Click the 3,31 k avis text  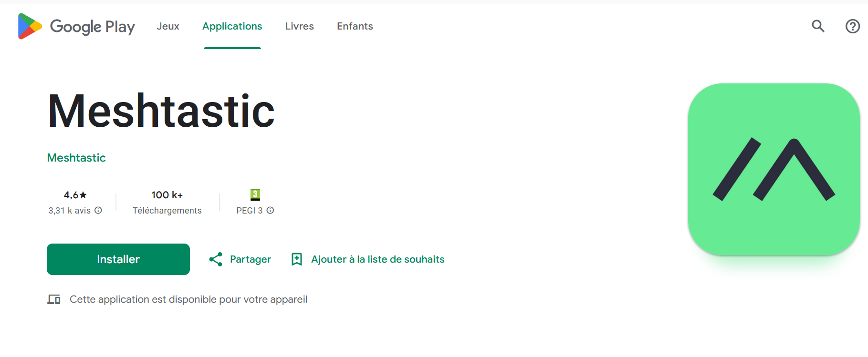point(69,210)
